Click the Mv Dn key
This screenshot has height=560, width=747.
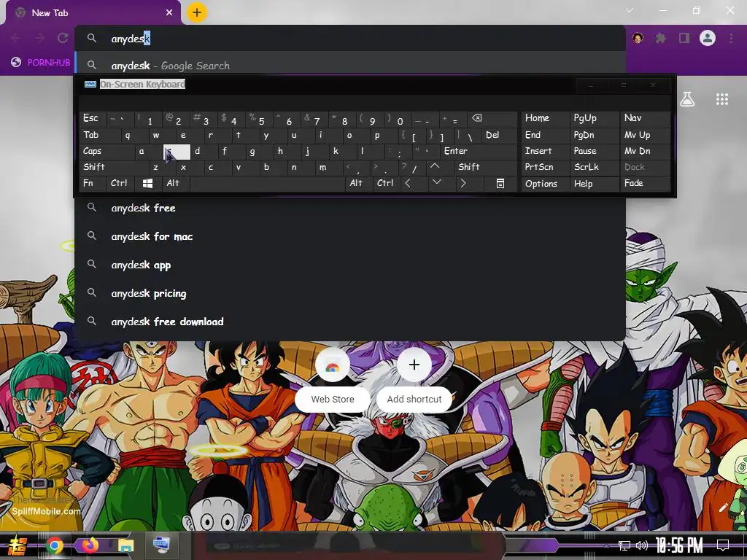(x=645, y=152)
